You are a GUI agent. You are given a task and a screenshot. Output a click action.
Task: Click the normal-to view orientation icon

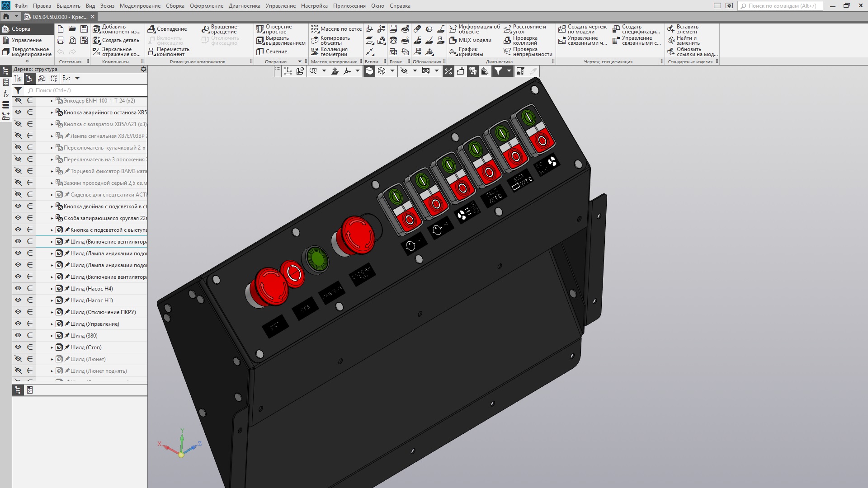pos(335,71)
